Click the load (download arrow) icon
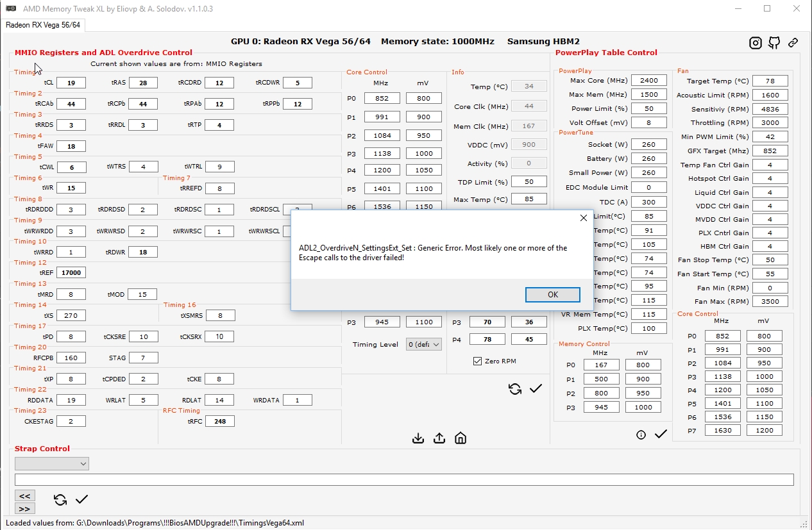 click(418, 438)
